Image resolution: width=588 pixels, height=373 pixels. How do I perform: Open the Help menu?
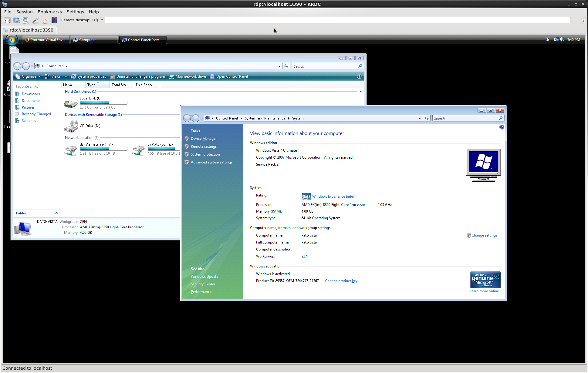94,12
